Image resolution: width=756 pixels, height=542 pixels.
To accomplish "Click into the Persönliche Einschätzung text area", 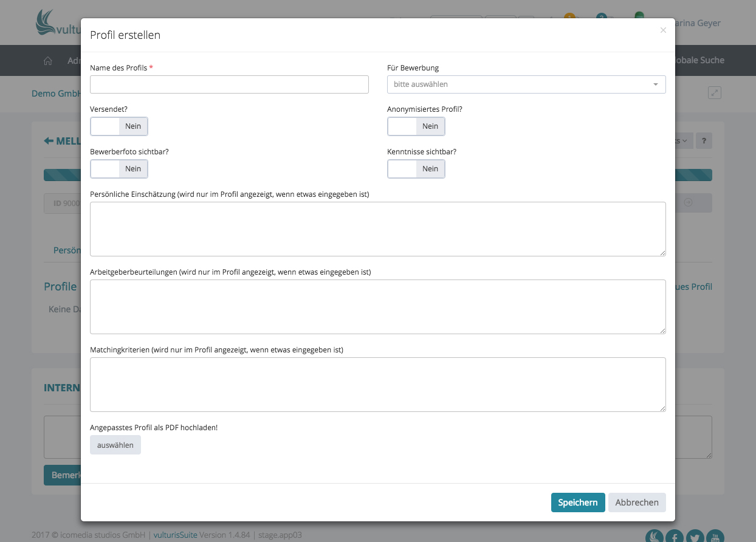I will (377, 229).
